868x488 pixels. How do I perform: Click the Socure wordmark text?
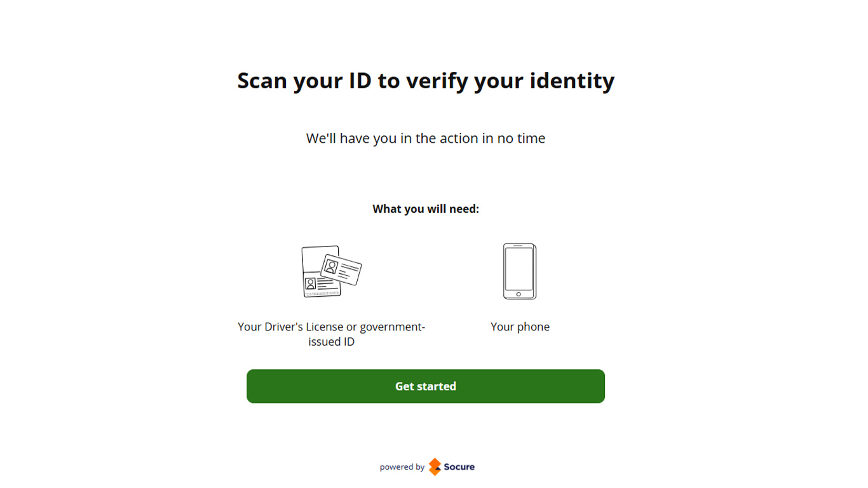click(459, 467)
